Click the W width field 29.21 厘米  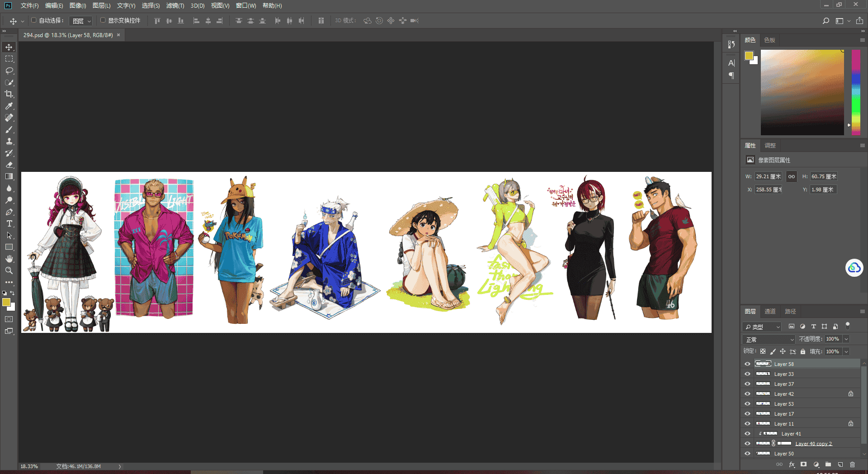[769, 176]
